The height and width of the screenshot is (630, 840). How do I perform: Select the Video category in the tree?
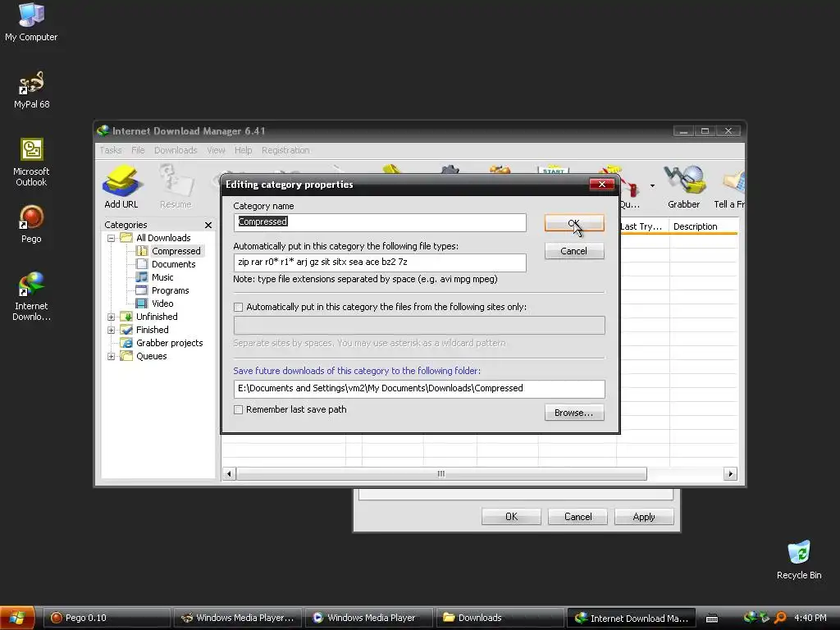(x=162, y=304)
